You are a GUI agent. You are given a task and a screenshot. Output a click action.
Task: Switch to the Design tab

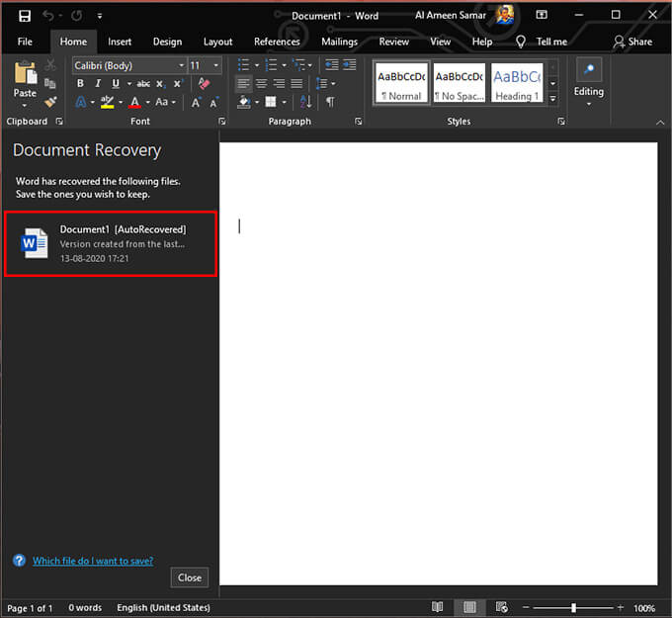[168, 42]
